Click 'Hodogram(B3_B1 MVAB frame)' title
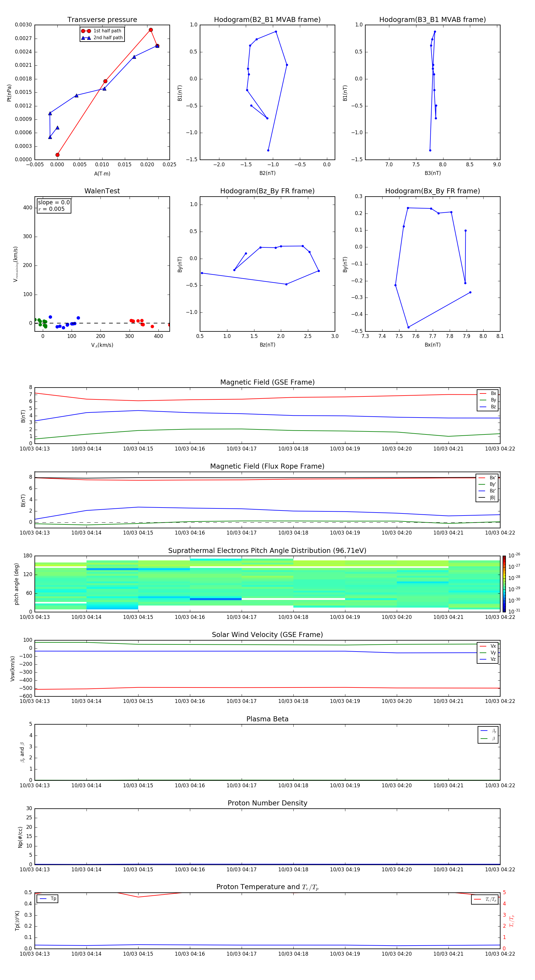This screenshot has width=535, height=980. 432,20
